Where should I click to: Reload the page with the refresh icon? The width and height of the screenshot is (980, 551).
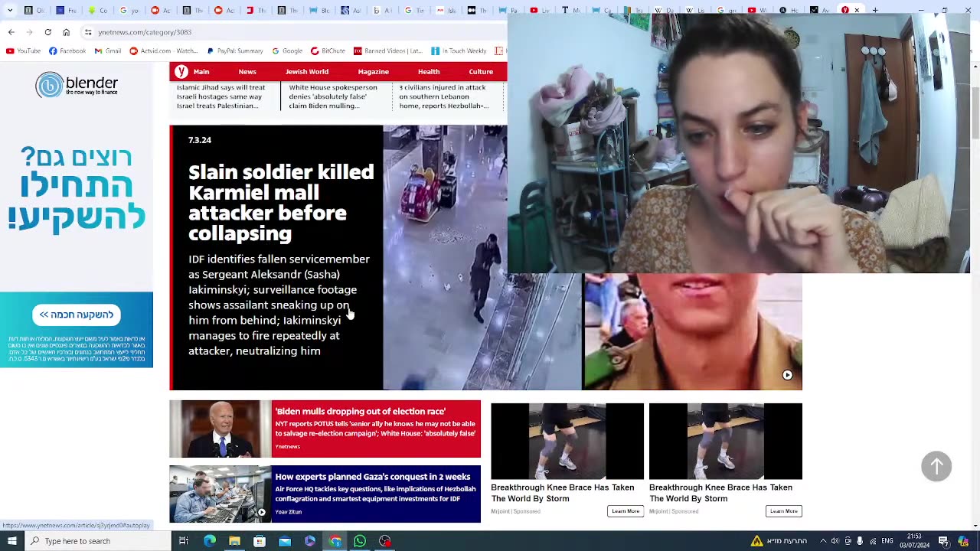[47, 32]
